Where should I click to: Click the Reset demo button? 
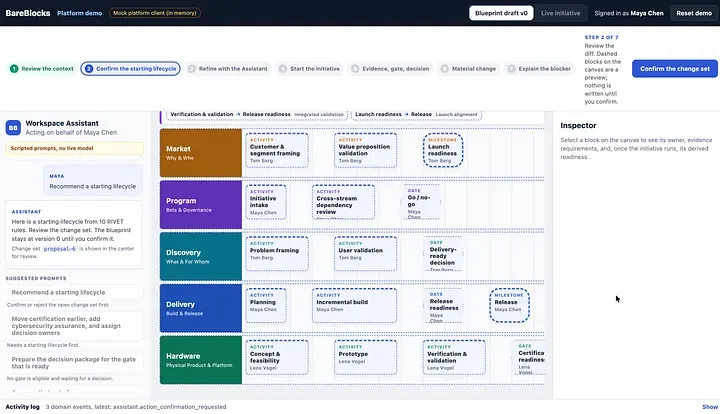coord(694,13)
